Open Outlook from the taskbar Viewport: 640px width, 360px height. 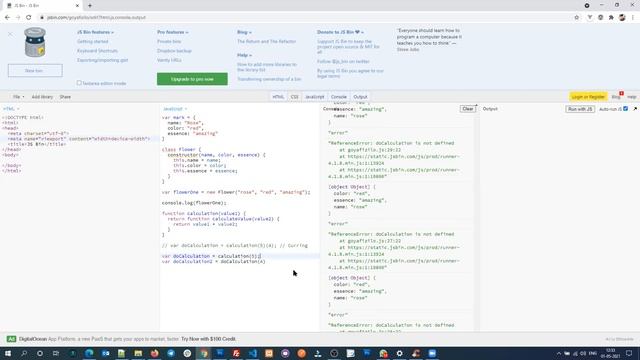[x=105, y=353]
